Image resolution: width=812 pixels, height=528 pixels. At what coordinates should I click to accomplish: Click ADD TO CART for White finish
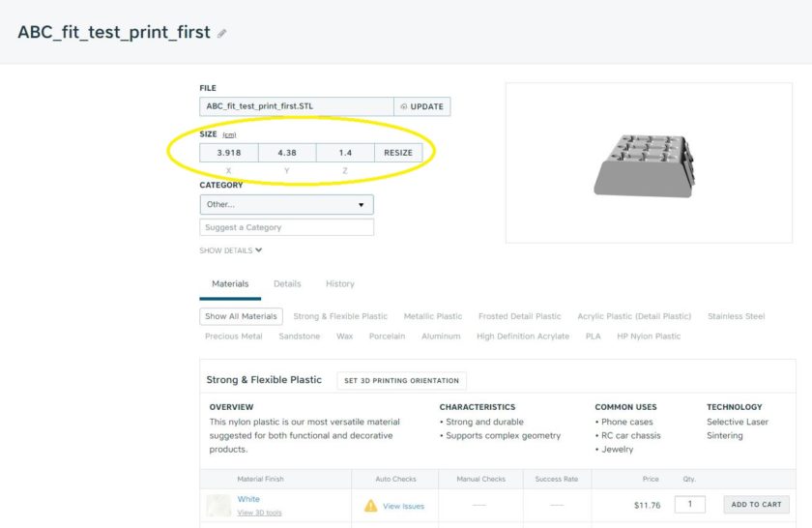tap(756, 505)
